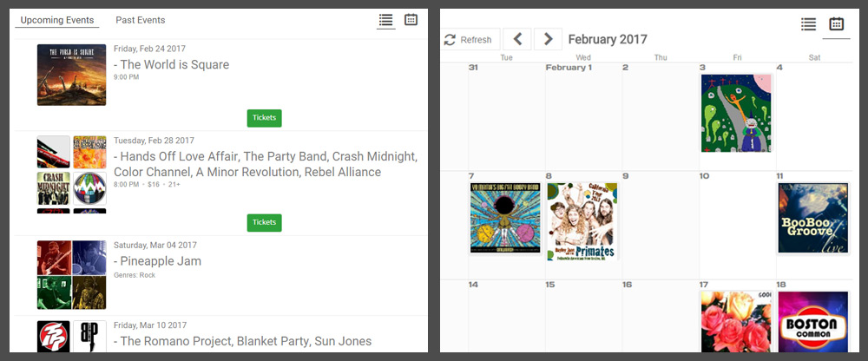Open the Past Events tab
This screenshot has width=868, height=361.
tap(140, 20)
